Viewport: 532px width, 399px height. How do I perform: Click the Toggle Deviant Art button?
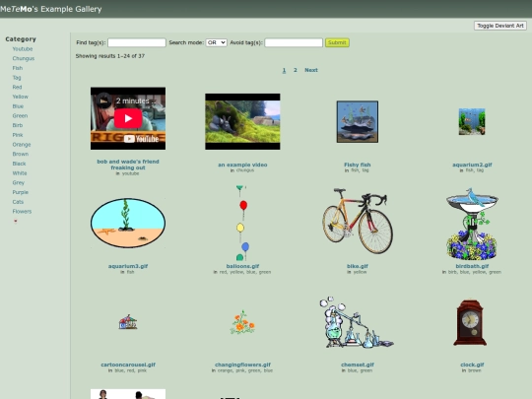(500, 26)
